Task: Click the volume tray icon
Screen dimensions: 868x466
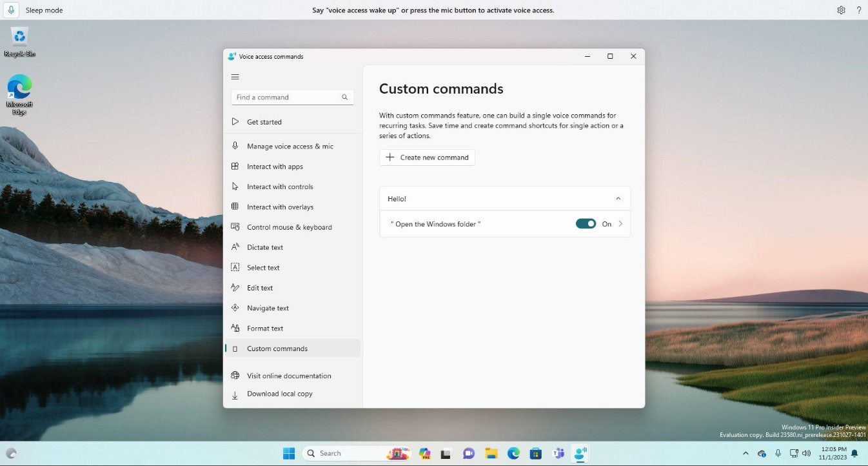Action: click(807, 454)
